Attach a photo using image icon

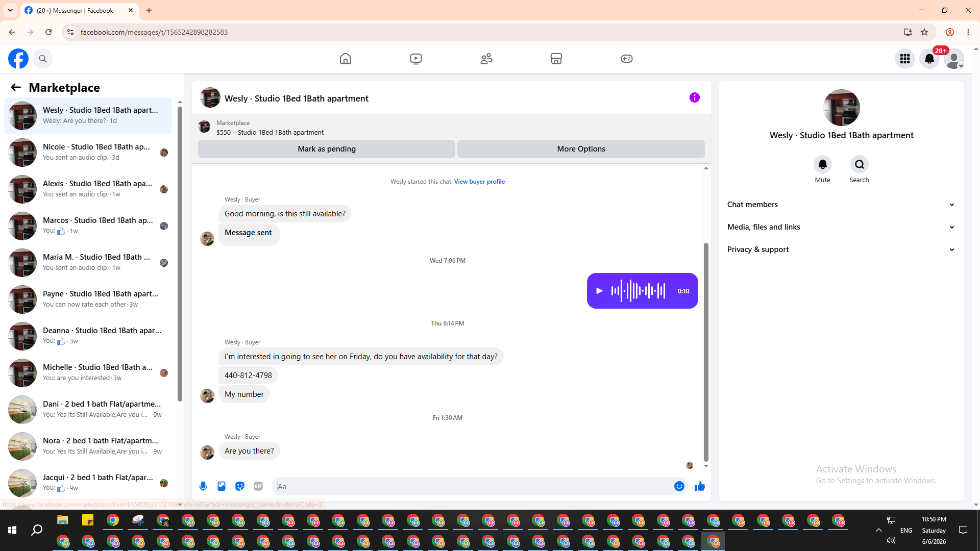222,486
